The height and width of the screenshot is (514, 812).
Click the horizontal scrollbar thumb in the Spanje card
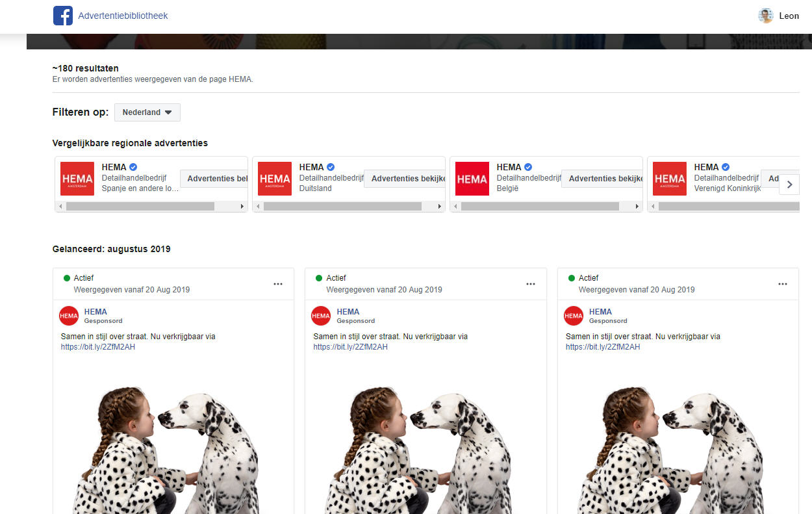tap(140, 206)
